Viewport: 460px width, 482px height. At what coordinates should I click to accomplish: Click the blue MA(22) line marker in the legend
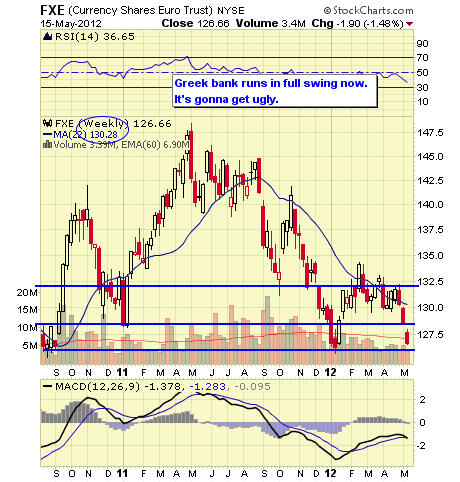(48, 134)
